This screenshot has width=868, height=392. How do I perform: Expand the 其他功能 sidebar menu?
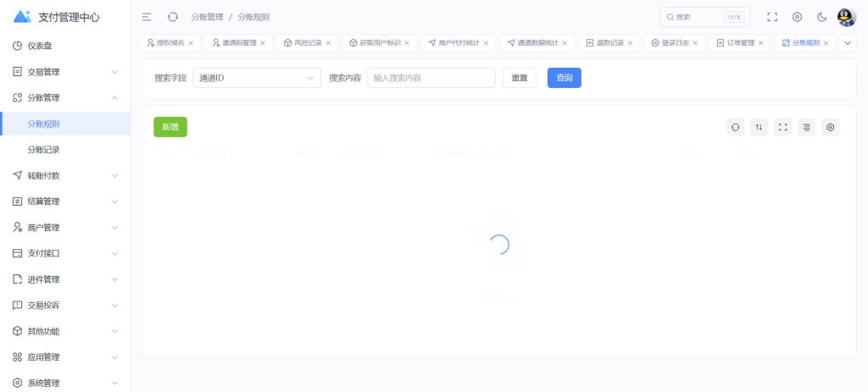[65, 331]
